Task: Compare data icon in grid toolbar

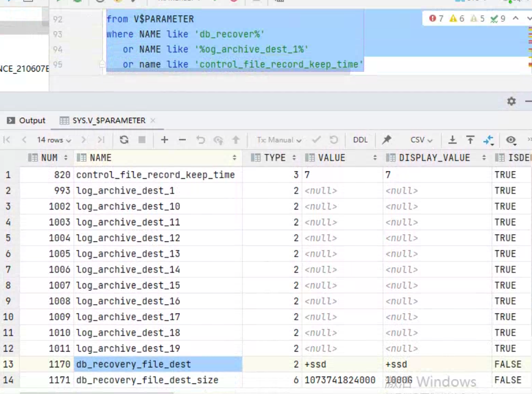Action: pyautogui.click(x=489, y=141)
